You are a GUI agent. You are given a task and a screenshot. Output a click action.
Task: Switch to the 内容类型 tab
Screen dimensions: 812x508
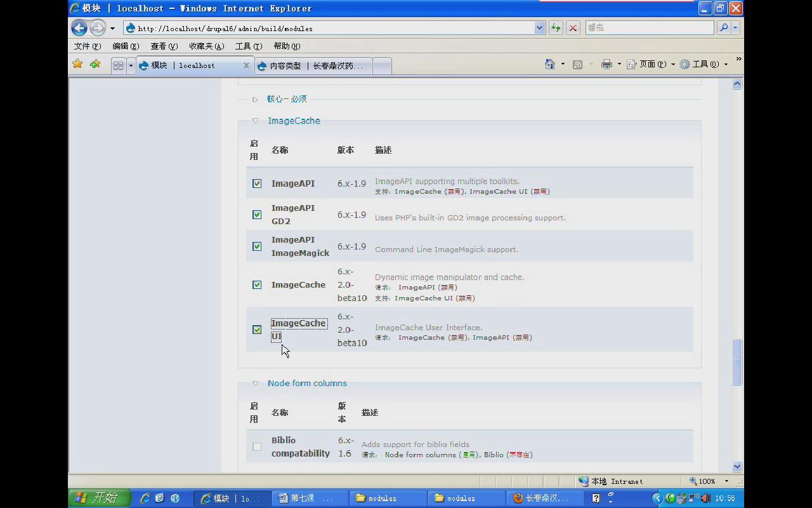(x=313, y=65)
